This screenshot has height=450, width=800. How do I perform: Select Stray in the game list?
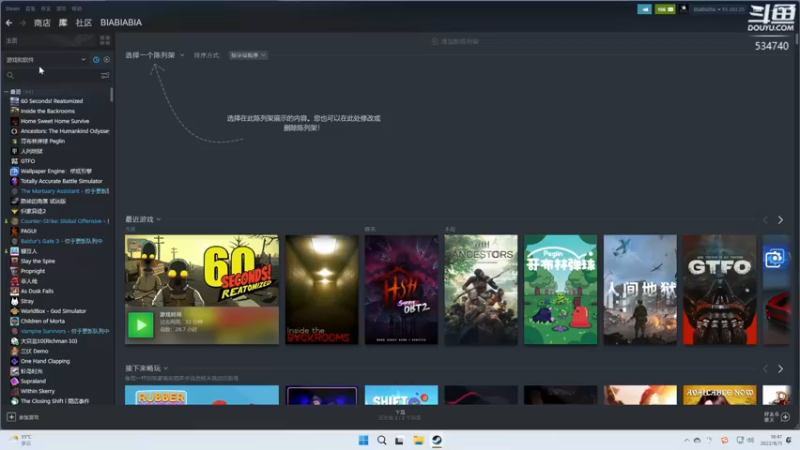coord(27,301)
